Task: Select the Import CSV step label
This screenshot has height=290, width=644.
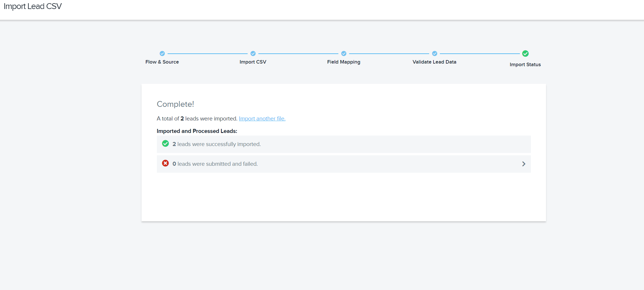Action: tap(253, 62)
